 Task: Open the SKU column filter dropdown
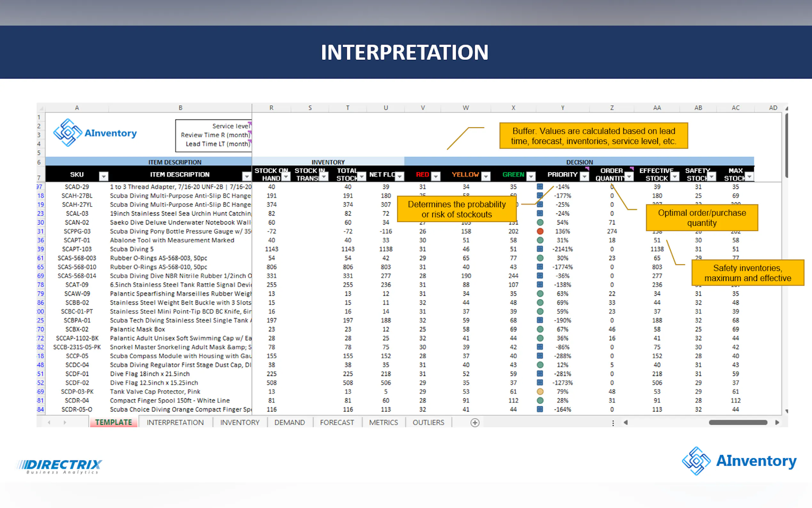(104, 176)
